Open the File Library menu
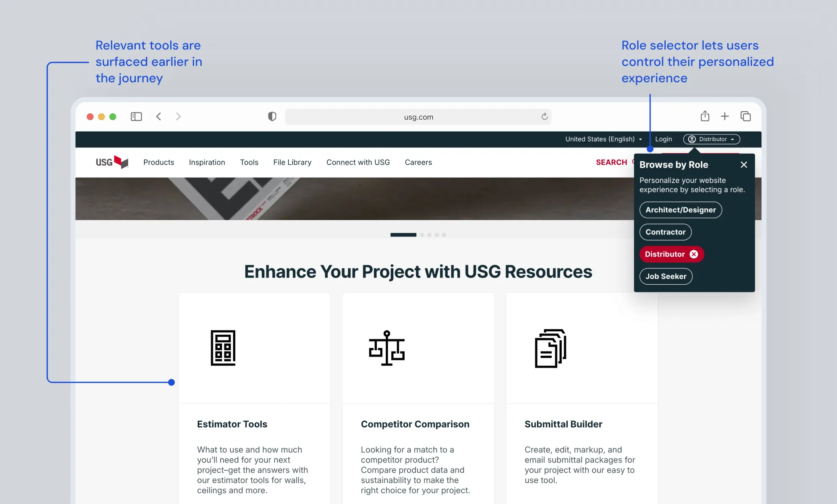Image resolution: width=837 pixels, height=504 pixels. point(292,162)
